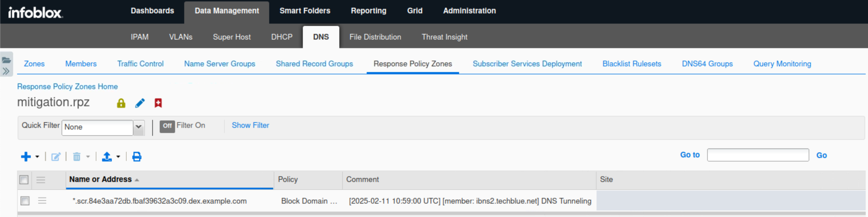
Task: Click the blue plus Add icon
Action: coord(26,157)
